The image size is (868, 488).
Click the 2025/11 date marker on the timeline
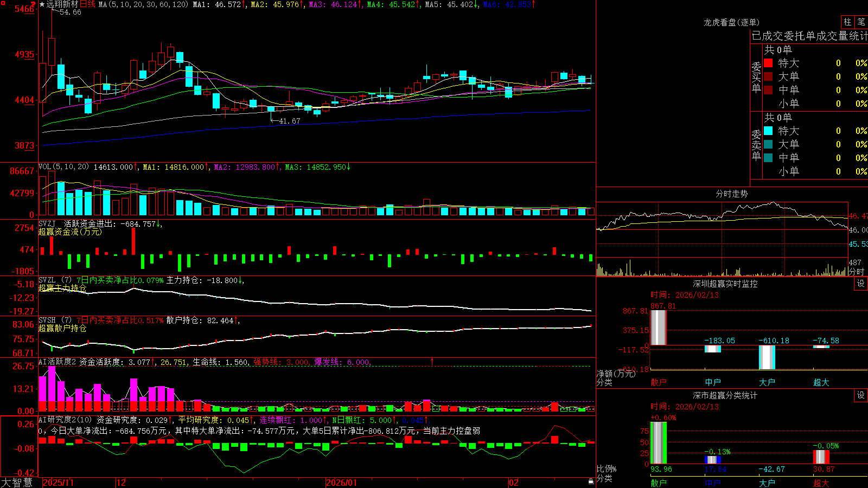coord(58,483)
